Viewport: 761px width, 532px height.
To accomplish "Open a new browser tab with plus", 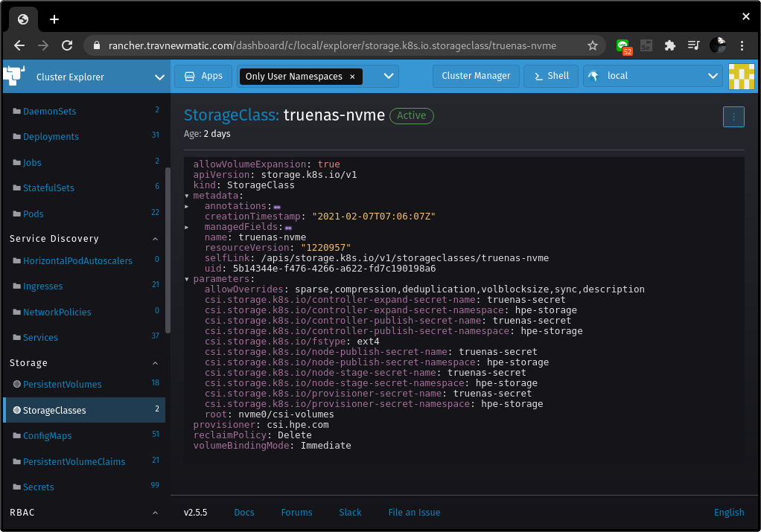I will coord(54,19).
